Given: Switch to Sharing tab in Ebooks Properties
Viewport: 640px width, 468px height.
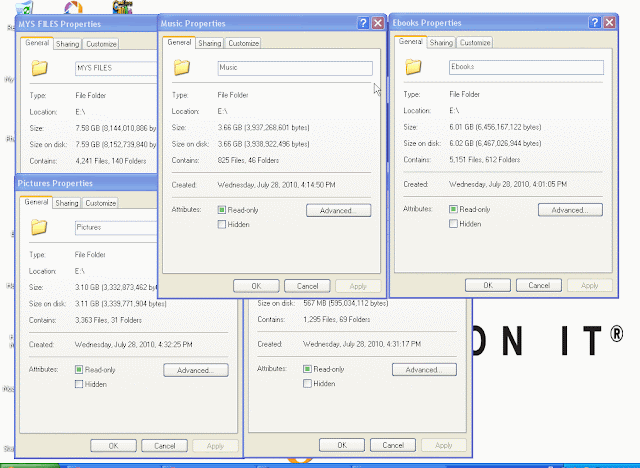Looking at the screenshot, I should pyautogui.click(x=441, y=42).
